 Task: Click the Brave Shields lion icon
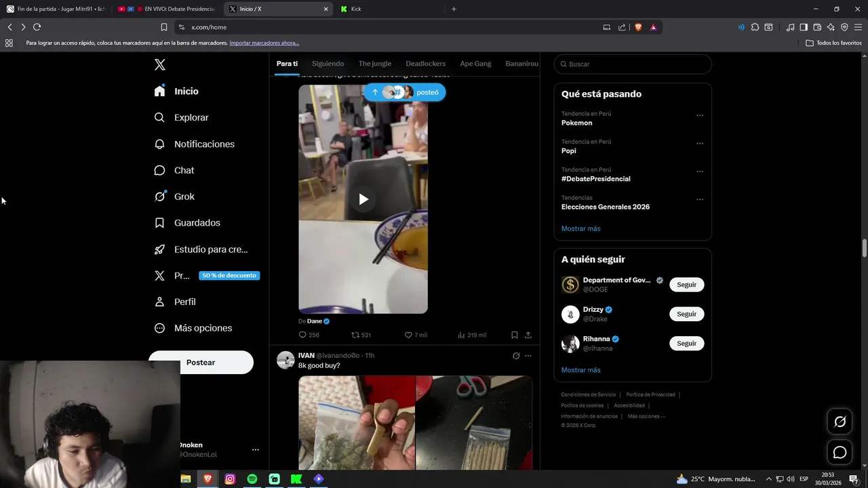[x=638, y=27]
